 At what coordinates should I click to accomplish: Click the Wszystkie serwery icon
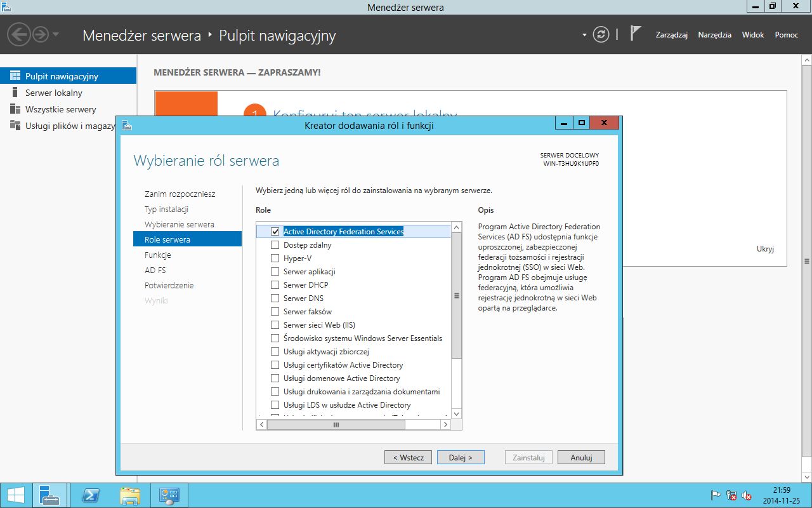pos(15,109)
